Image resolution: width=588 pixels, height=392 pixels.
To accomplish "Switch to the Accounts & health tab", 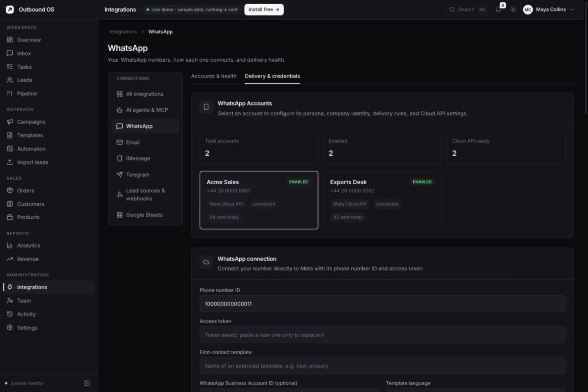I will 214,76.
